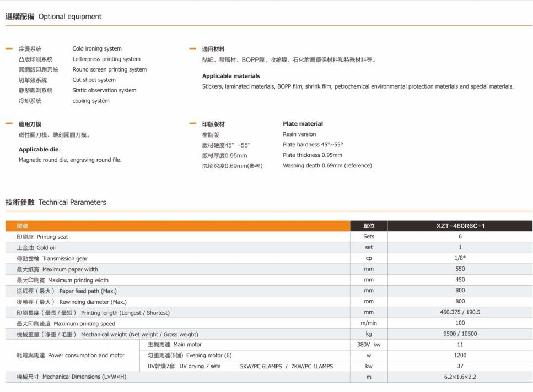The image size is (533, 392).
Task: Select 'Printing length (Longest / Shortest)' label
Action: [125, 313]
